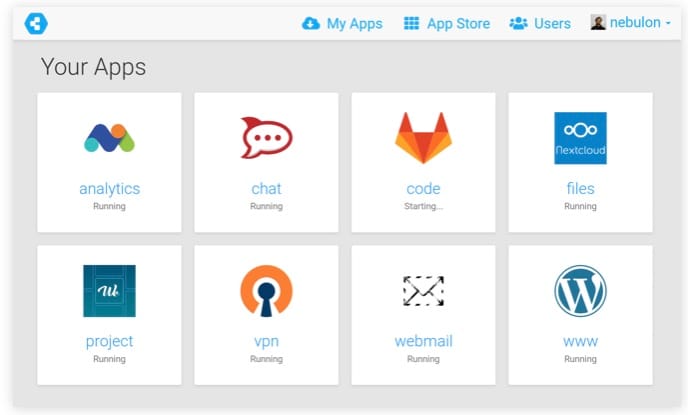Click the analytics app name link
Screen dimensions: 688x415
(x=109, y=189)
